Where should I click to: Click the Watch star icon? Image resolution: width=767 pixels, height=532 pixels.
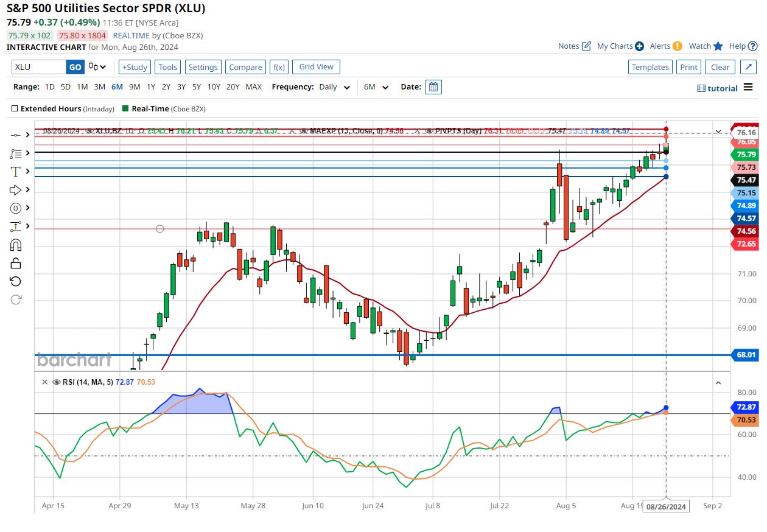pyautogui.click(x=718, y=46)
